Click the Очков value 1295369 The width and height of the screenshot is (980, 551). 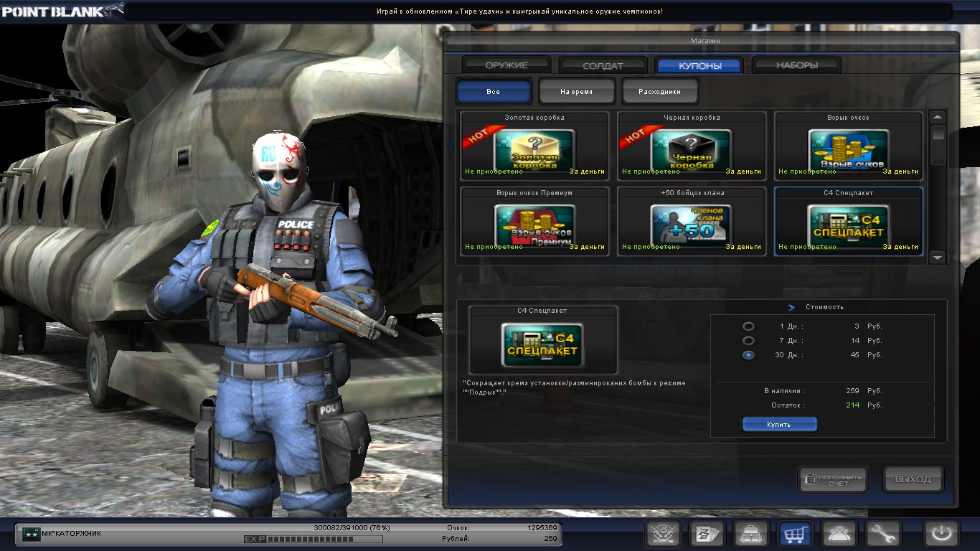tap(542, 527)
